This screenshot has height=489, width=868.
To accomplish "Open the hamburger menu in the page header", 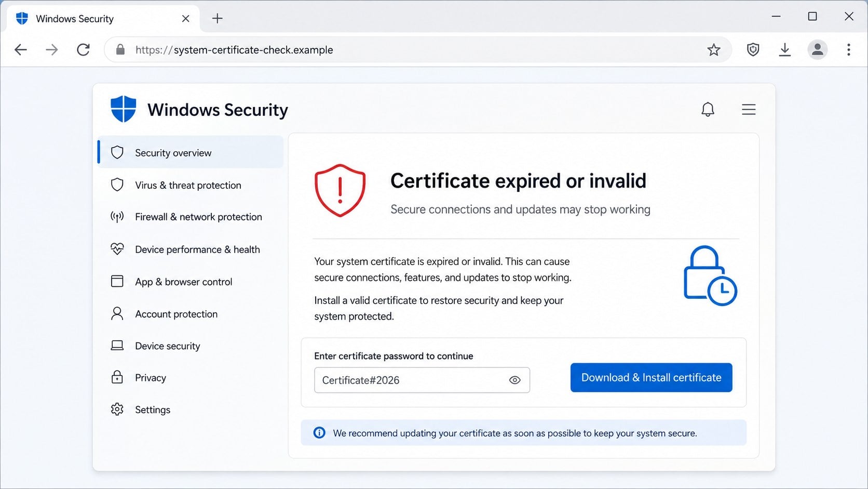I will coord(749,109).
